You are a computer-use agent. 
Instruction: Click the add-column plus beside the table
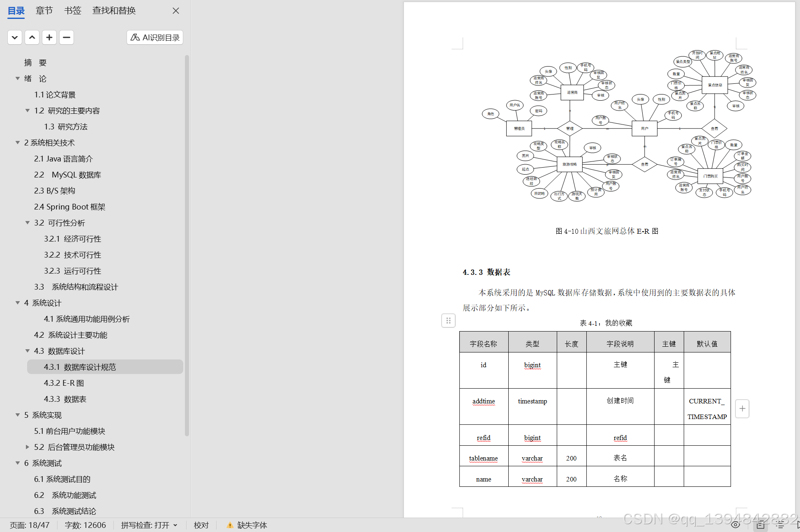click(742, 409)
